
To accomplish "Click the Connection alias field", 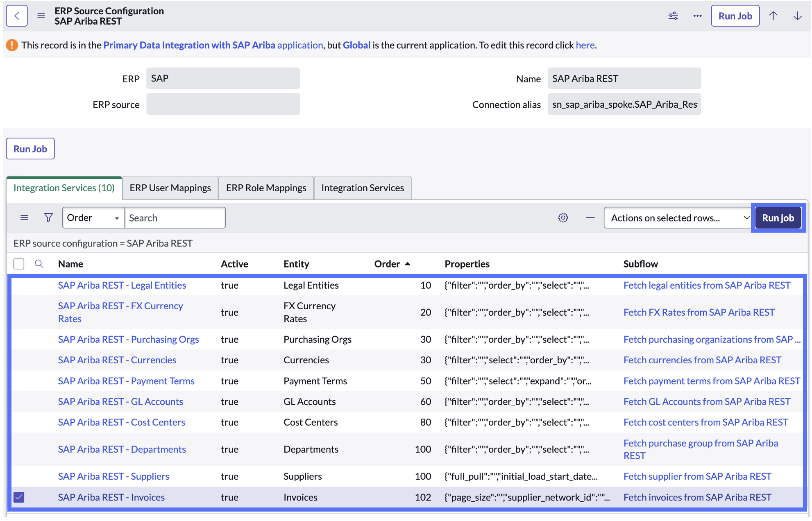I will click(x=624, y=104).
